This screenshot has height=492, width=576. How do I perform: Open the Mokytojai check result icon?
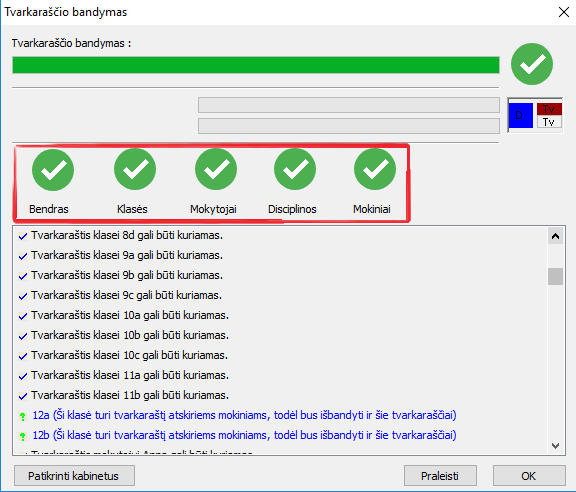pyautogui.click(x=216, y=169)
